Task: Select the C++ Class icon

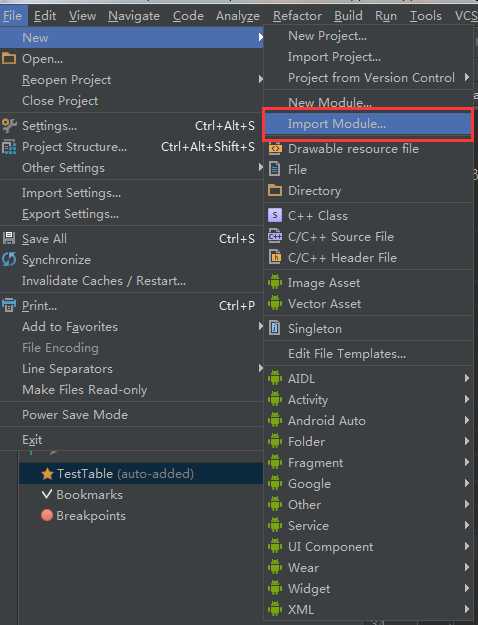Action: point(275,215)
